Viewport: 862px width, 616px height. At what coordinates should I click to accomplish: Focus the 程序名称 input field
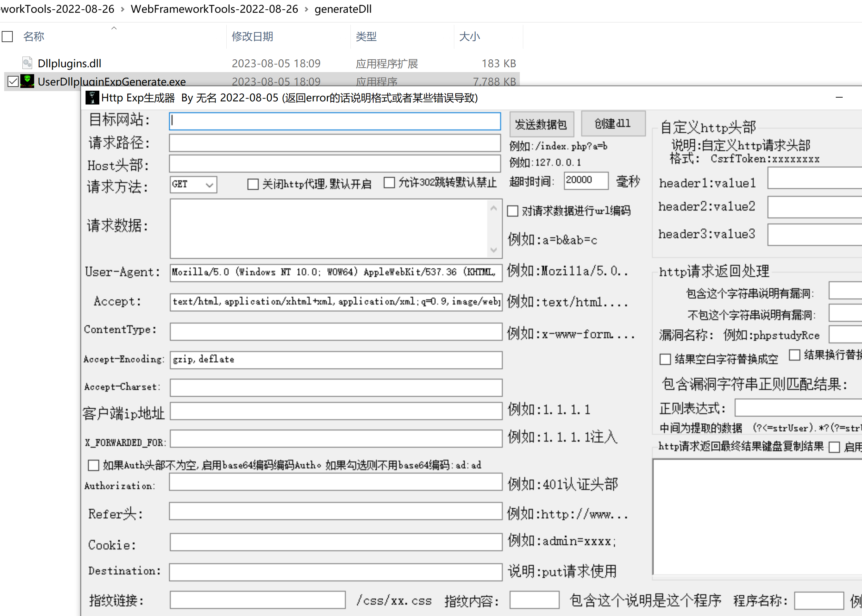[819, 601]
